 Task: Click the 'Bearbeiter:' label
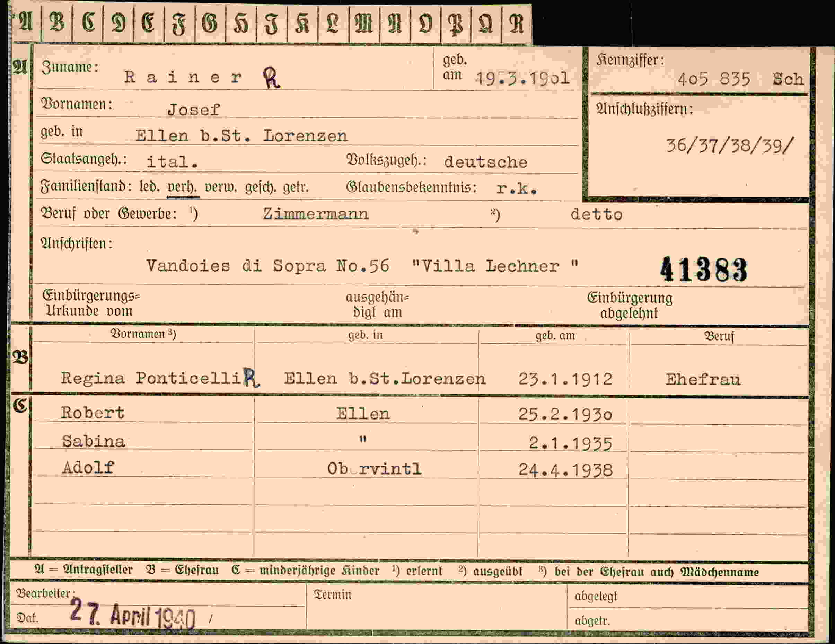coord(45,593)
